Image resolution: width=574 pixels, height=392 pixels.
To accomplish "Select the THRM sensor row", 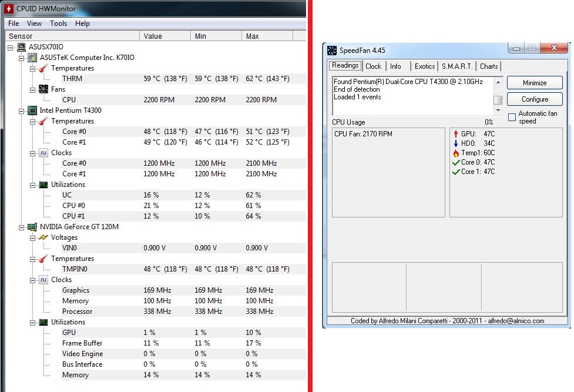I will (x=184, y=79).
